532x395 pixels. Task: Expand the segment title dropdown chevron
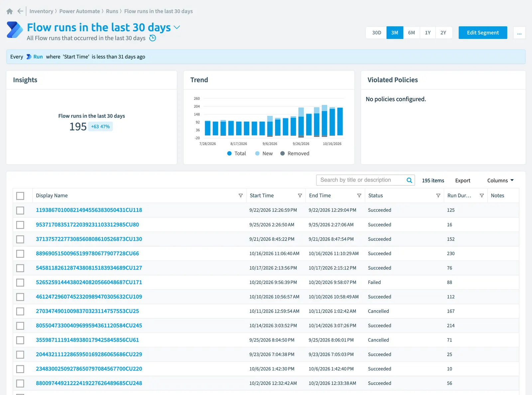177,27
